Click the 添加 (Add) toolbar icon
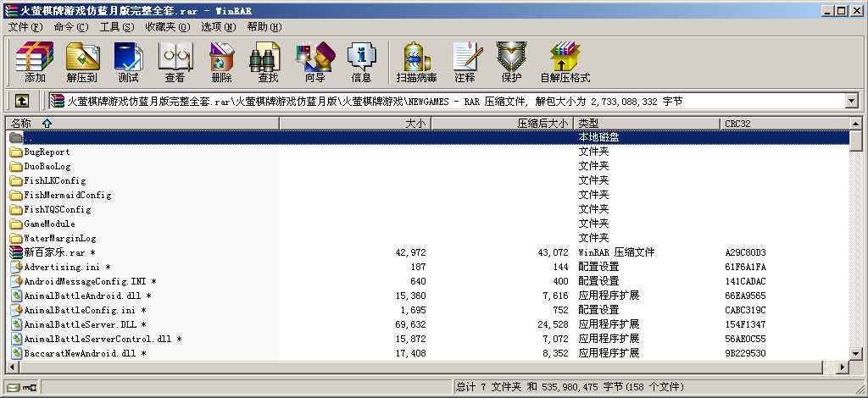 click(34, 57)
